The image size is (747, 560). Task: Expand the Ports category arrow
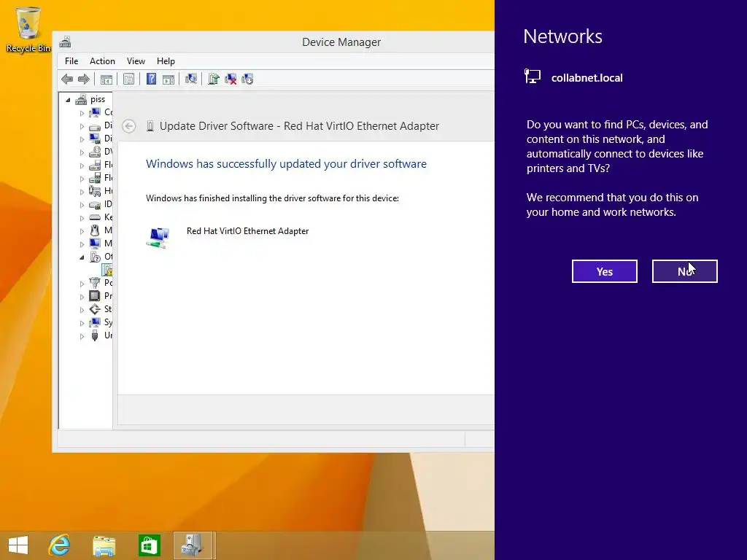click(x=82, y=284)
